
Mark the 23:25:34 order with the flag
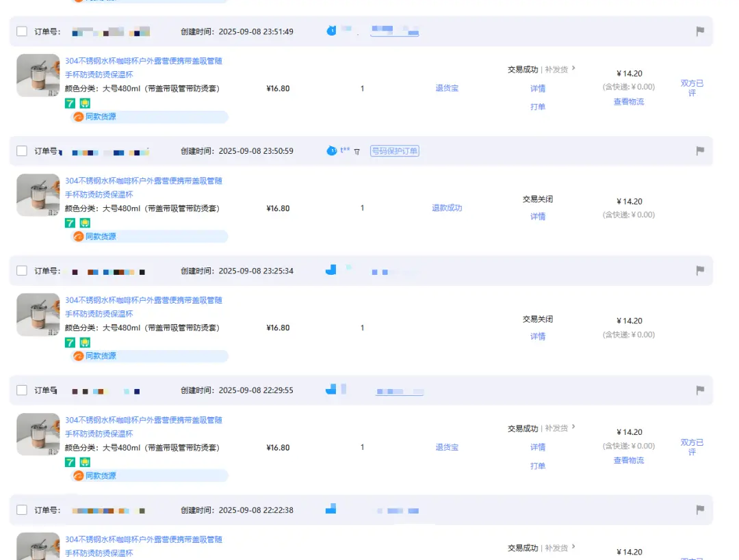coord(700,271)
